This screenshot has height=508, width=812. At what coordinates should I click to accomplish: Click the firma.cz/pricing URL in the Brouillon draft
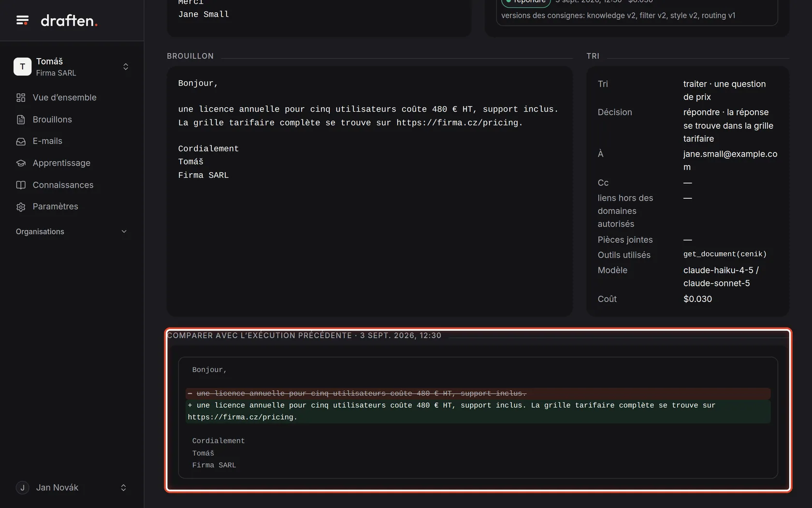(x=457, y=123)
